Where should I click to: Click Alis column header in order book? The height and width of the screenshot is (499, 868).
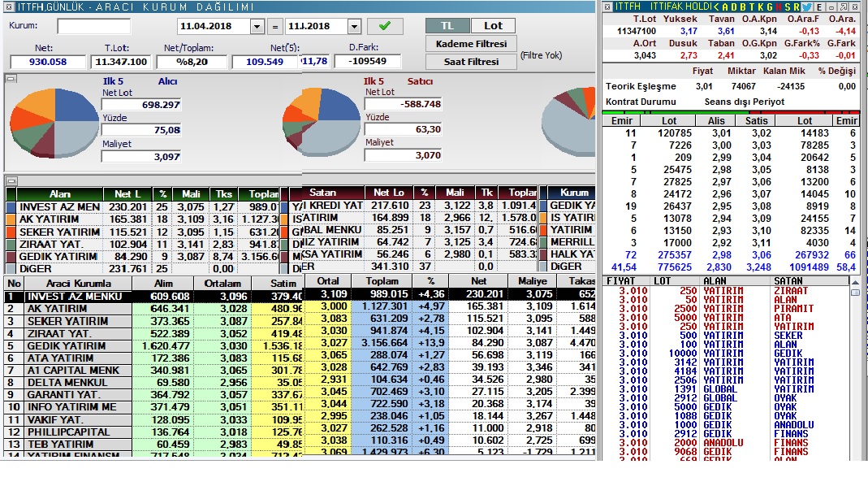(x=716, y=121)
